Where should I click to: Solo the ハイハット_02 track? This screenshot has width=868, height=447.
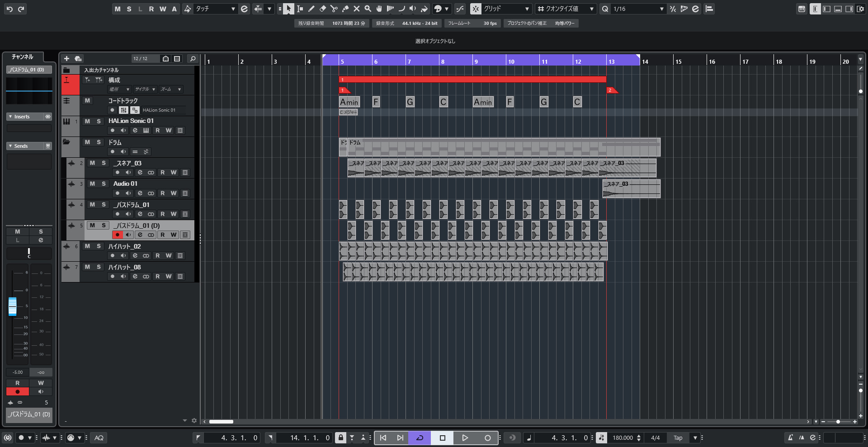coord(99,246)
